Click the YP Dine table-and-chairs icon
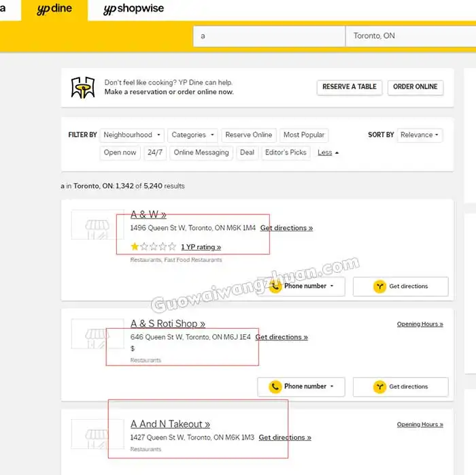The image size is (476, 475). (x=83, y=88)
